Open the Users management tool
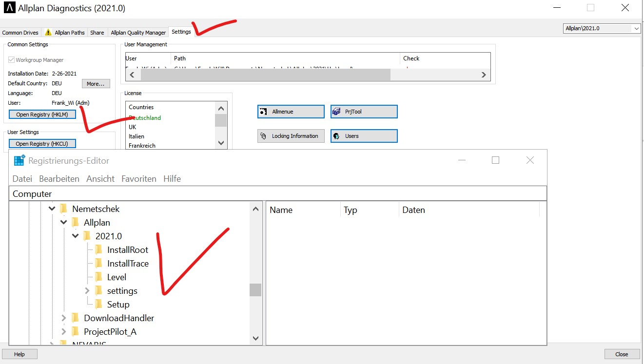The image size is (644, 364). pyautogui.click(x=364, y=136)
